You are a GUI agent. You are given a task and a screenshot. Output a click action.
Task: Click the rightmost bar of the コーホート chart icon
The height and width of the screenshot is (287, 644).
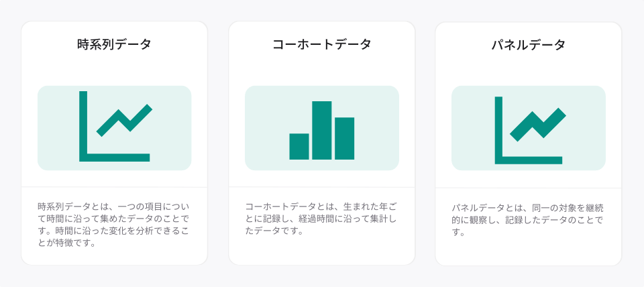click(x=345, y=138)
